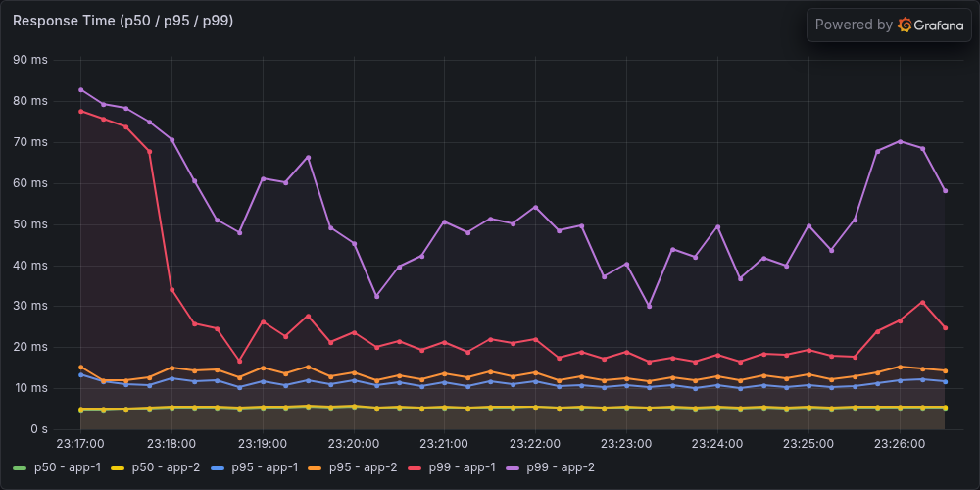980x490 pixels.
Task: Click the blue p95 - app-1 color swatch
Action: [217, 467]
